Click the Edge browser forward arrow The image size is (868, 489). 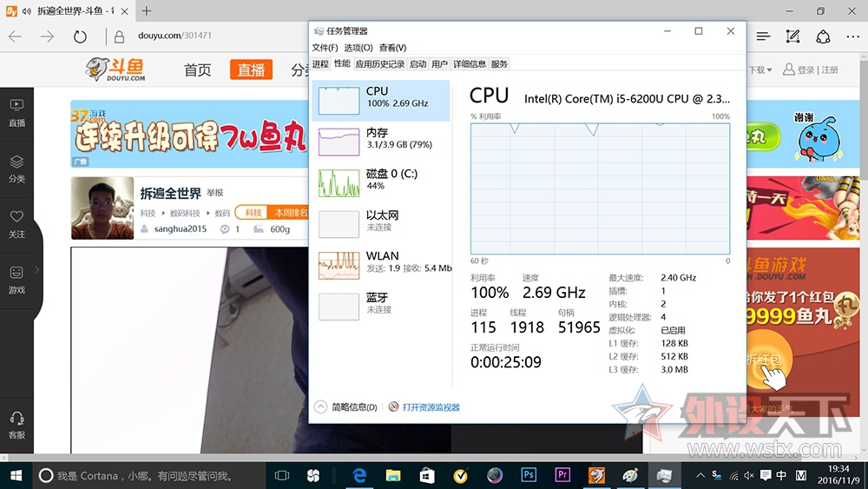point(48,36)
